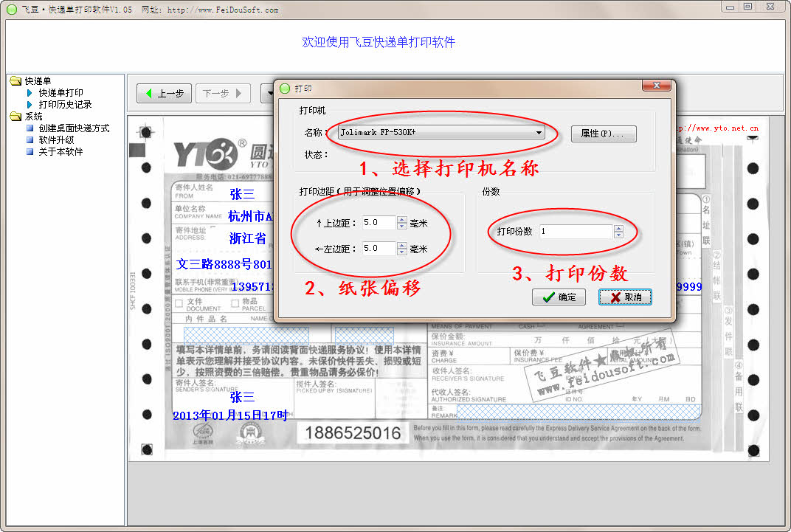Click the partially hidden dropdown toolbar button
The image size is (791, 532).
click(x=267, y=93)
